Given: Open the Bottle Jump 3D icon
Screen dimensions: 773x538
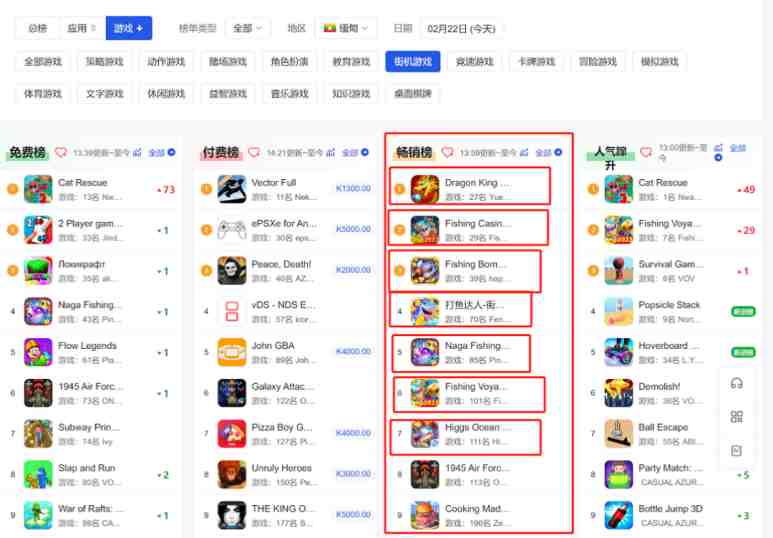Looking at the screenshot, I should (618, 515).
